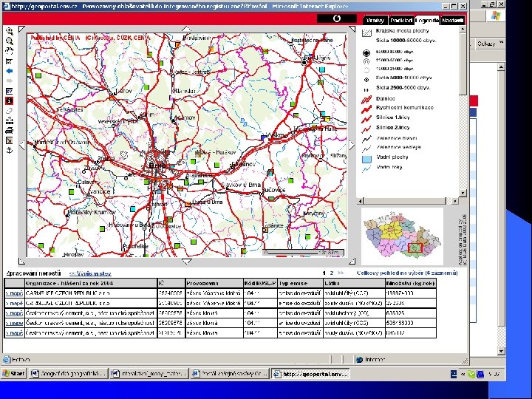Viewport: 532px width, 399px height.
Task: Click the zoom to full extent icon
Action: pos(10,61)
